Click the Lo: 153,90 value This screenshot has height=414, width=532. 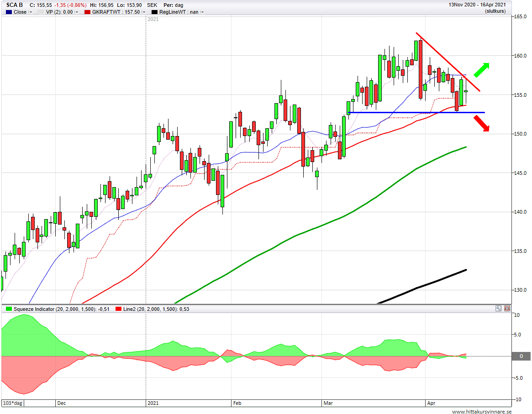click(130, 5)
